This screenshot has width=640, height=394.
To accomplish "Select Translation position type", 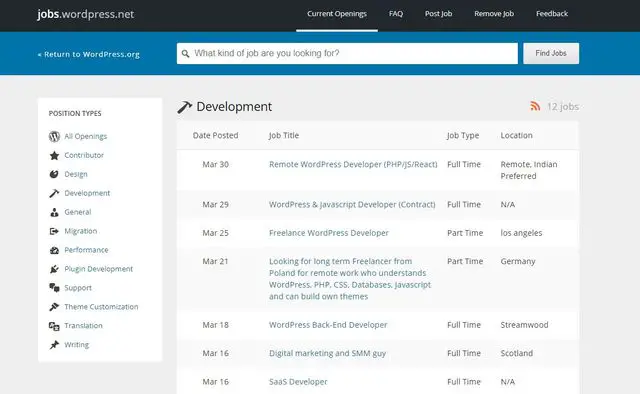I will 83,326.
